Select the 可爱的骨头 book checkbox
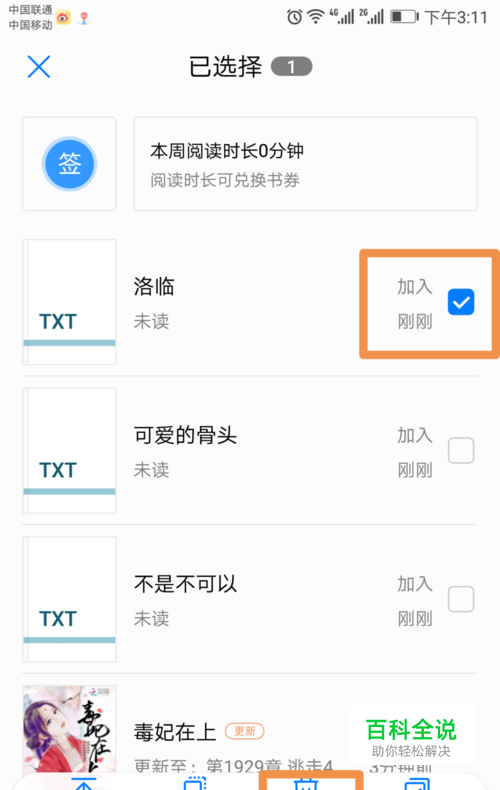Screen dimensions: 500x790 tap(461, 450)
